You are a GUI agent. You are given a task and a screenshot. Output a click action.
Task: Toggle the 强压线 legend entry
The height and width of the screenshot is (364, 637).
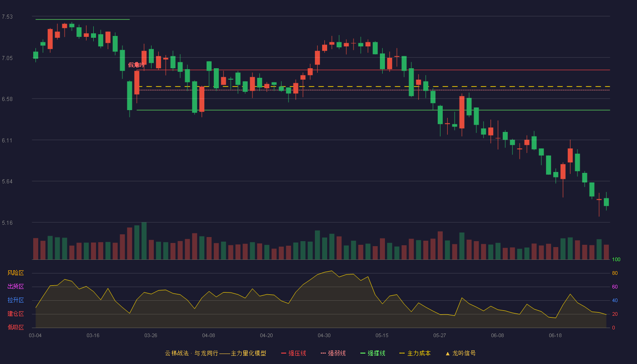tap(293, 353)
